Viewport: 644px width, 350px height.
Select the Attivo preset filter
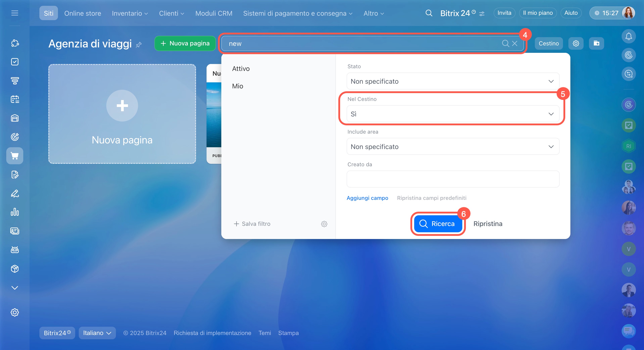click(x=241, y=69)
